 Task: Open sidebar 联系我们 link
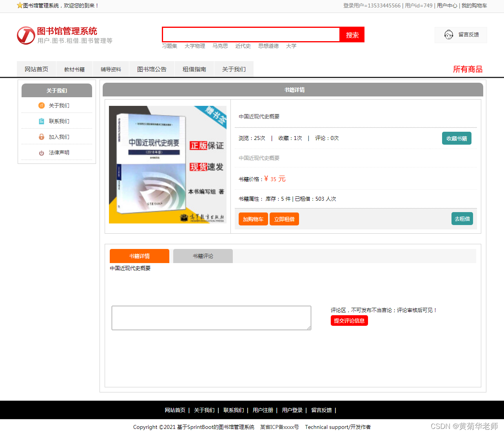coord(59,121)
